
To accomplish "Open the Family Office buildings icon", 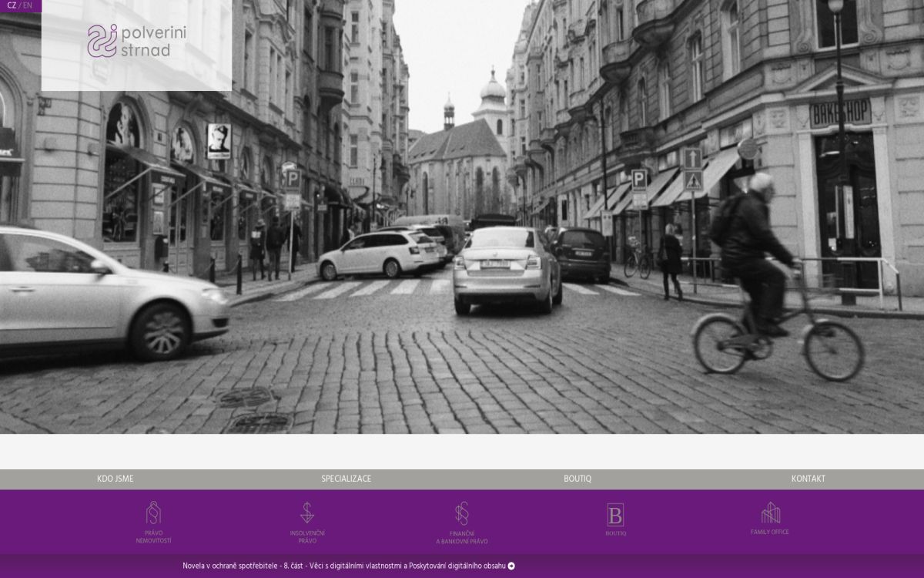I will click(x=770, y=512).
